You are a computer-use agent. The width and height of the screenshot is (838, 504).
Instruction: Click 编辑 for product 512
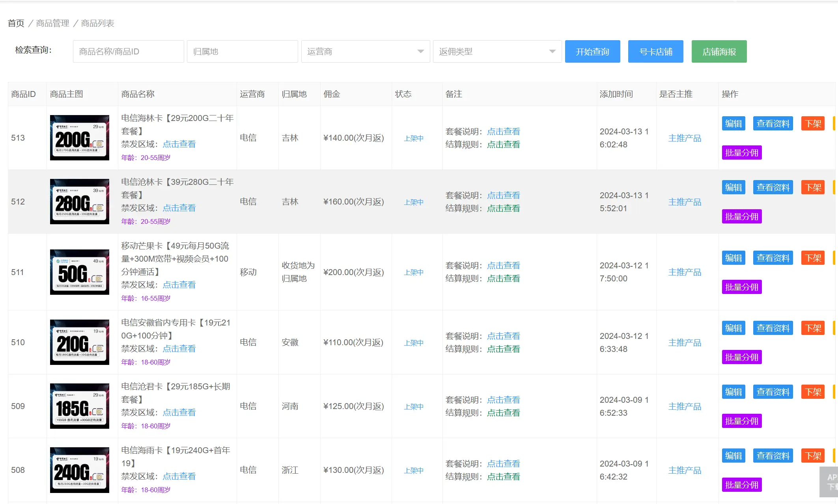coord(733,187)
